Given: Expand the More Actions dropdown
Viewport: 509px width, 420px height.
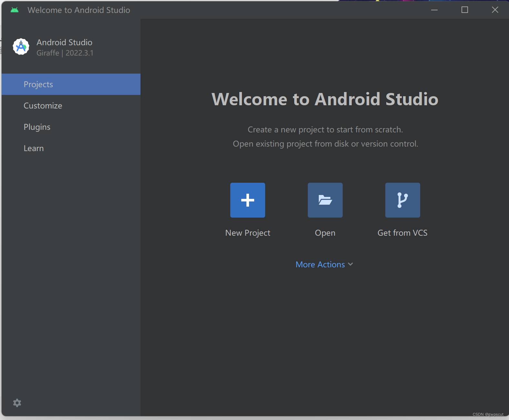Looking at the screenshot, I should pyautogui.click(x=325, y=264).
